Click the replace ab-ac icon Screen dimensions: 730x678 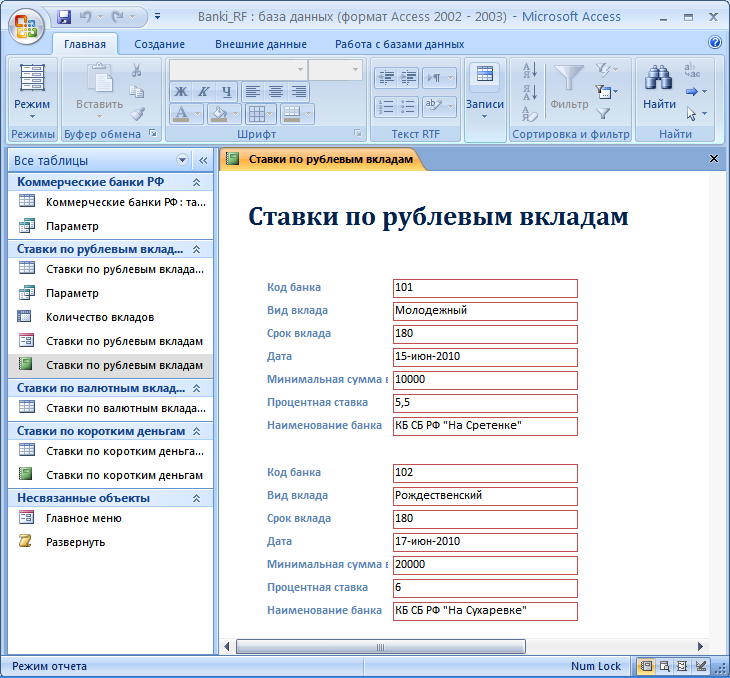[692, 70]
